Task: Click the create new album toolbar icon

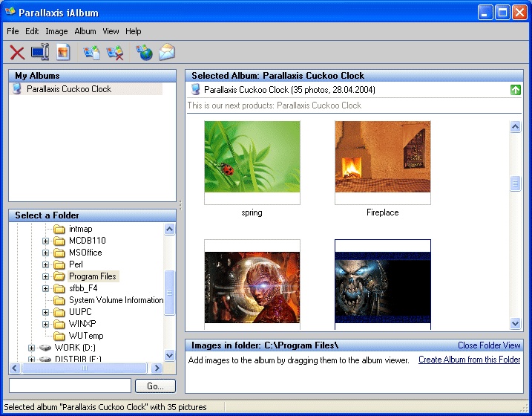Action: 91,53
